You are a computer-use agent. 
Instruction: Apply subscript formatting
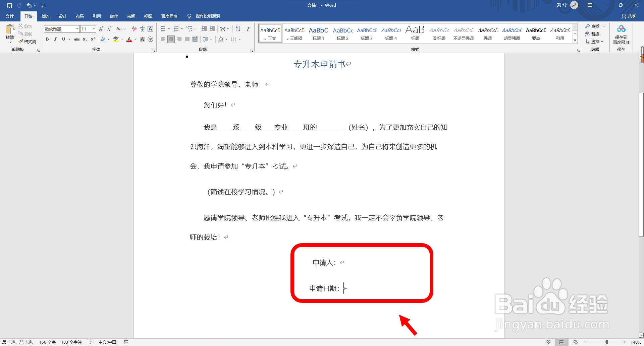(x=85, y=39)
